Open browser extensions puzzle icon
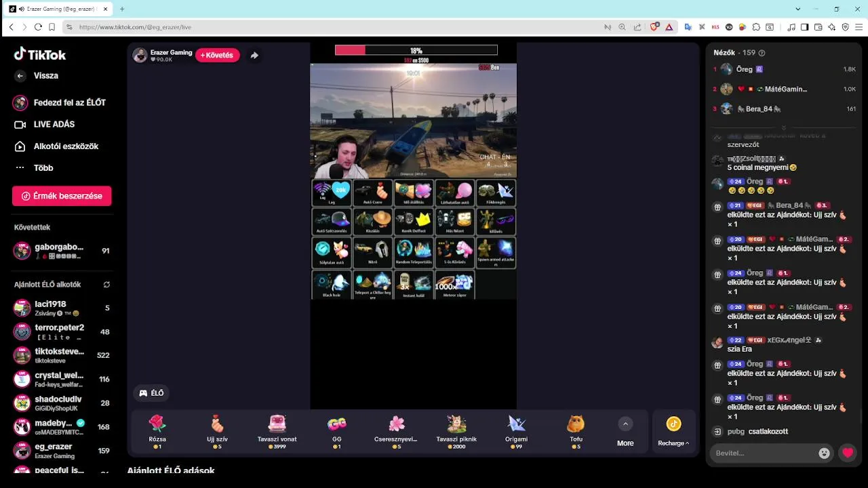Viewport: 868px width, 488px height. coord(756,27)
